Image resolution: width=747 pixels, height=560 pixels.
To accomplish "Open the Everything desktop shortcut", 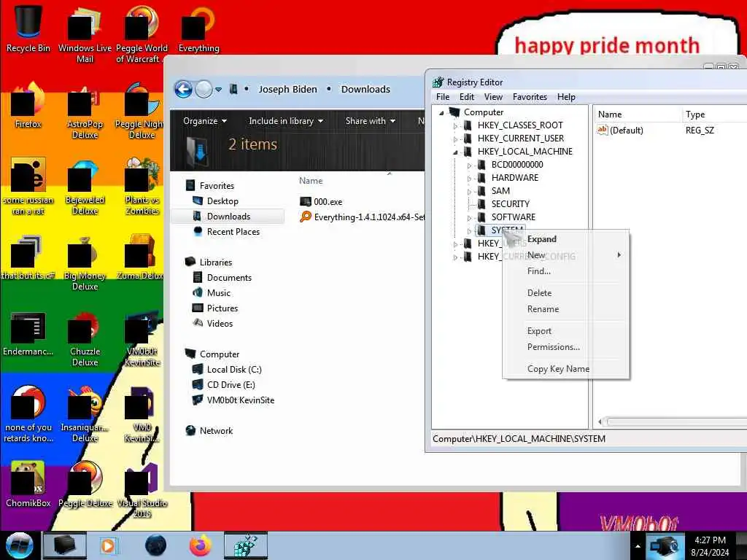I will [x=198, y=28].
